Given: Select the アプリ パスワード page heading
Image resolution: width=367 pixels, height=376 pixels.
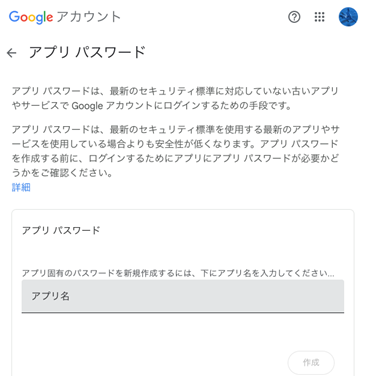Looking at the screenshot, I should [87, 53].
